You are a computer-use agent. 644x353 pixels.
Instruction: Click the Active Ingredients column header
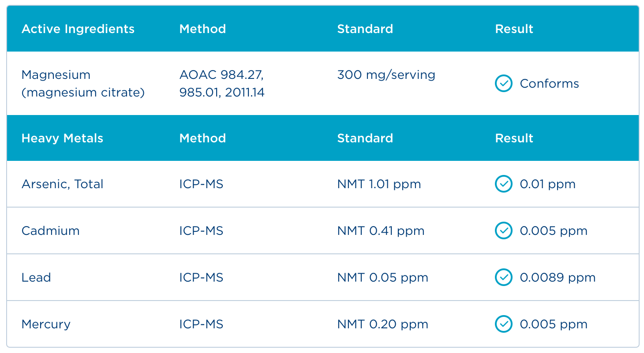coord(78,29)
